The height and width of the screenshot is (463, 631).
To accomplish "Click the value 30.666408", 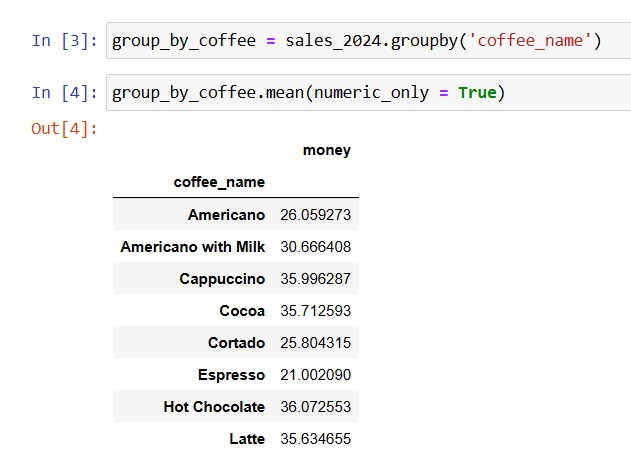I will pos(316,247).
